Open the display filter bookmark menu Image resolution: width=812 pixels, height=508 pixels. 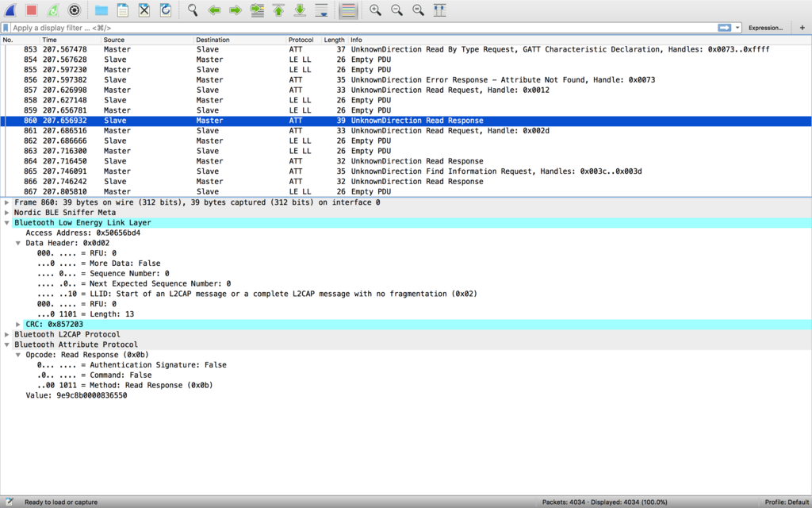6,28
